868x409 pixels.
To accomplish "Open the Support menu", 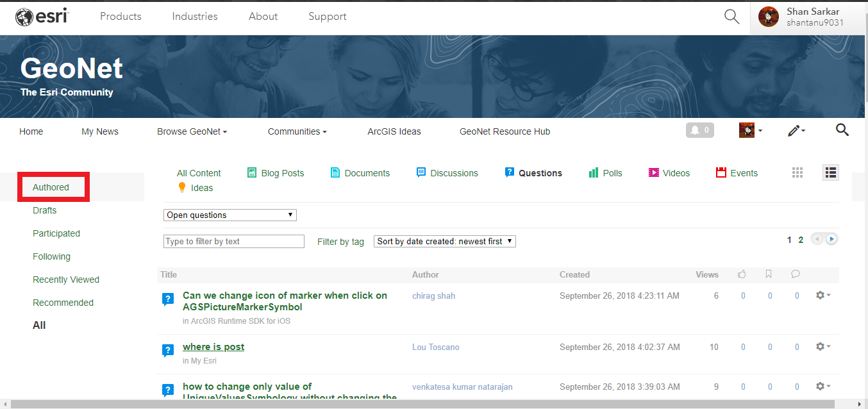I will [x=328, y=17].
